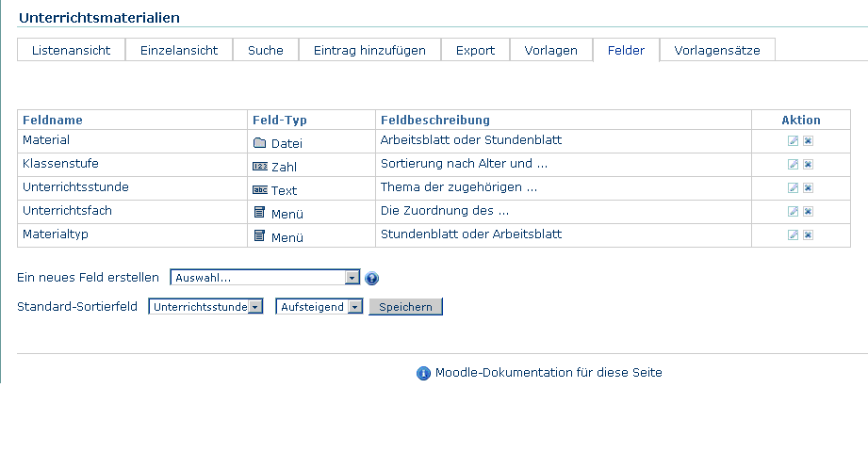Delete the Unterrichtsfach field
Screen dimensions: 868x452
808,212
